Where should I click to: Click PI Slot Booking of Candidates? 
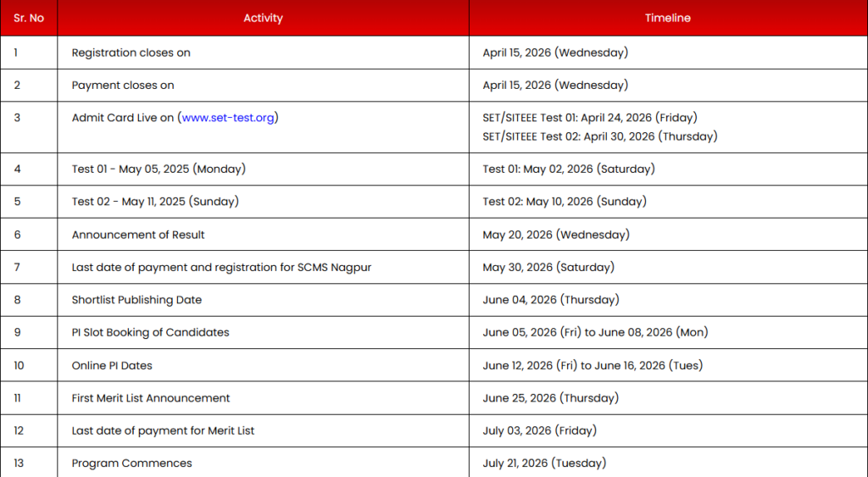pos(150,333)
